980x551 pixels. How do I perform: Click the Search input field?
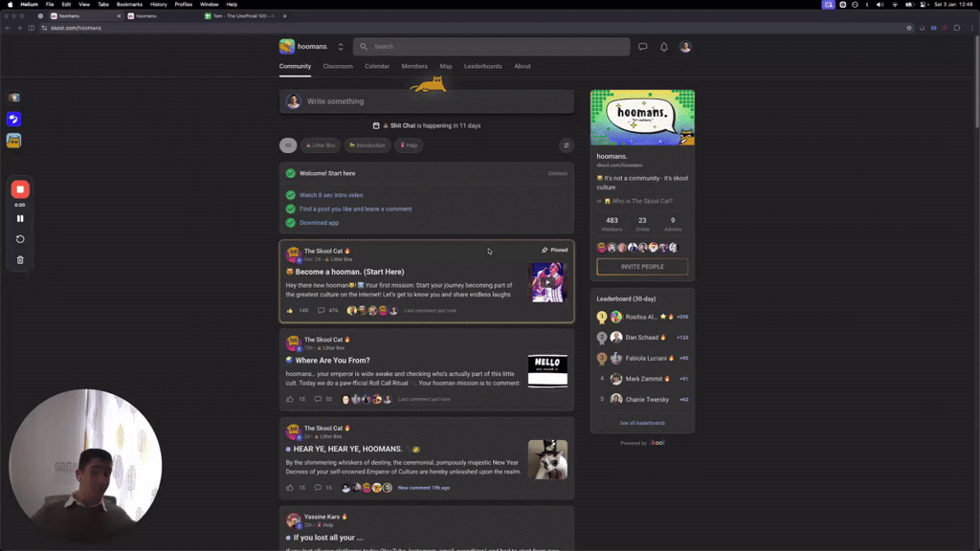[x=492, y=46]
